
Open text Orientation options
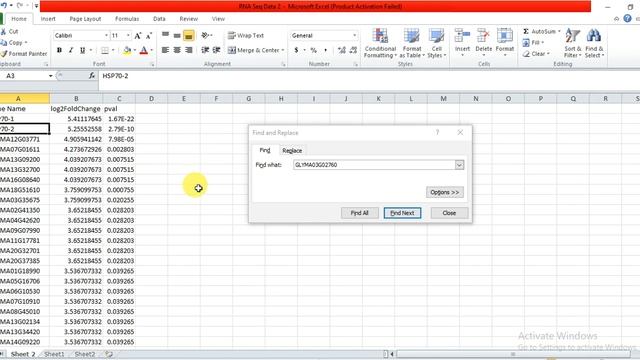(x=206, y=36)
